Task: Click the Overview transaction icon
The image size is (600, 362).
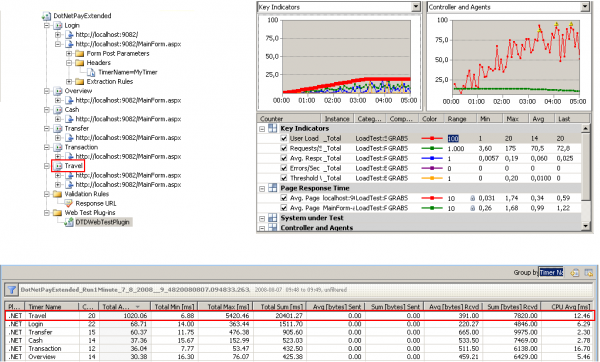Action: pos(58,91)
